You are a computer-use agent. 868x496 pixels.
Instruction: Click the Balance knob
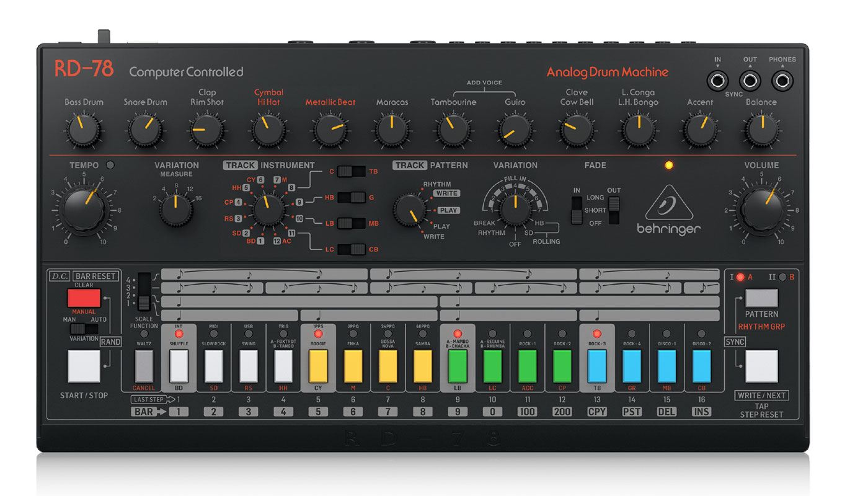click(x=761, y=130)
